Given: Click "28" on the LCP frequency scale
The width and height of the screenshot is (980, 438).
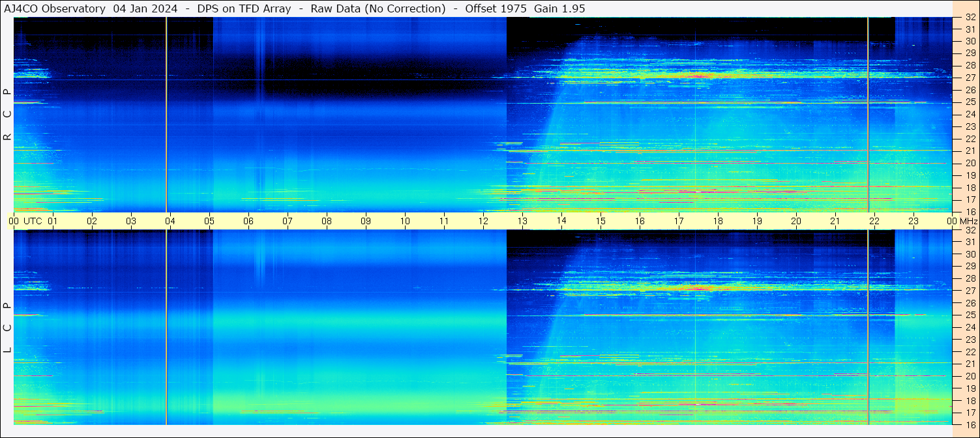Looking at the screenshot, I should pos(970,279).
